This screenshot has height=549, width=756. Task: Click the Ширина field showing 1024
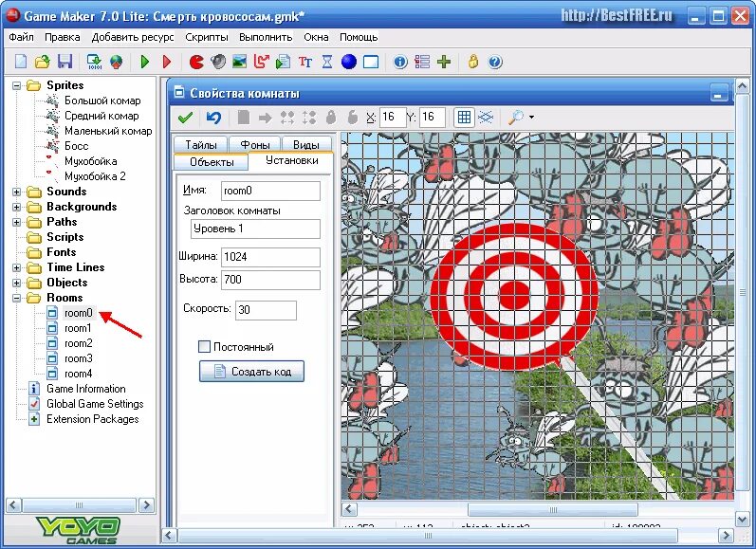(x=270, y=257)
